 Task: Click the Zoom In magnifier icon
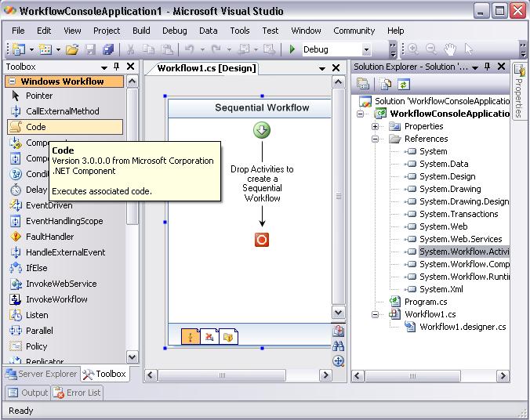pos(413,49)
